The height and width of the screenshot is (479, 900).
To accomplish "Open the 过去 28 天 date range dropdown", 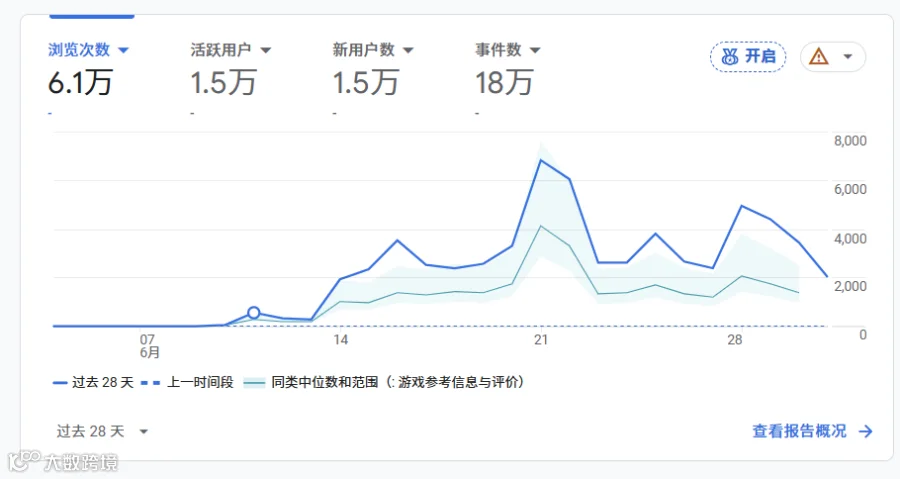I will [102, 431].
